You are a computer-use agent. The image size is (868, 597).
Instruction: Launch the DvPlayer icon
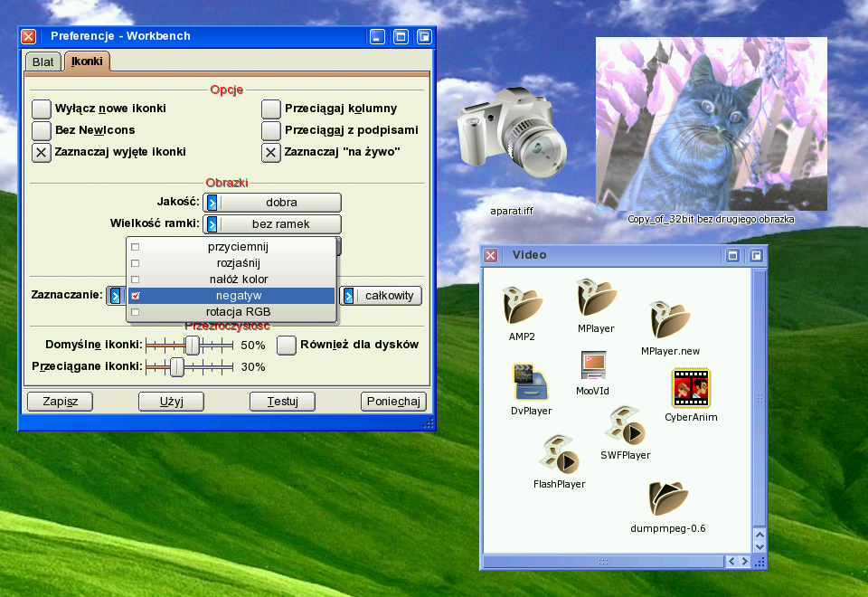(x=531, y=382)
